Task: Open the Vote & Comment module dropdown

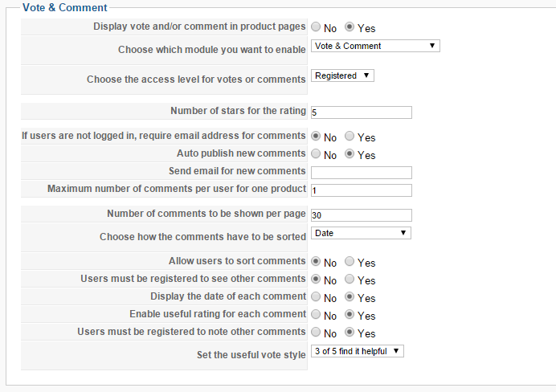Action: [375, 46]
